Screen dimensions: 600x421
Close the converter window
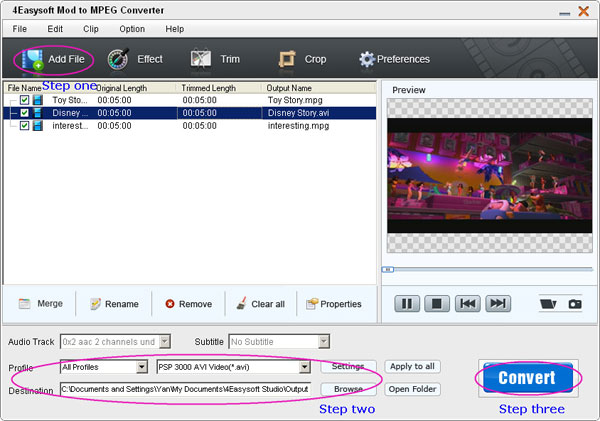[584, 11]
